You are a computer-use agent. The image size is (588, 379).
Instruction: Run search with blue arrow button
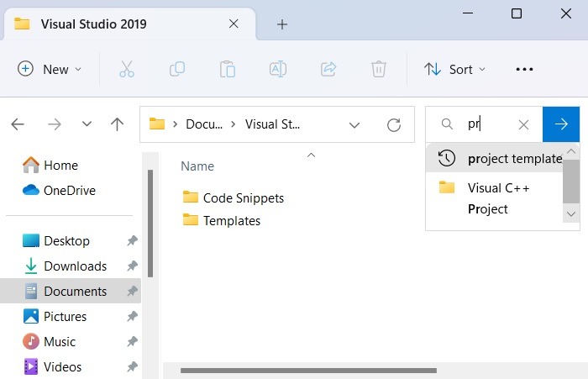click(561, 124)
